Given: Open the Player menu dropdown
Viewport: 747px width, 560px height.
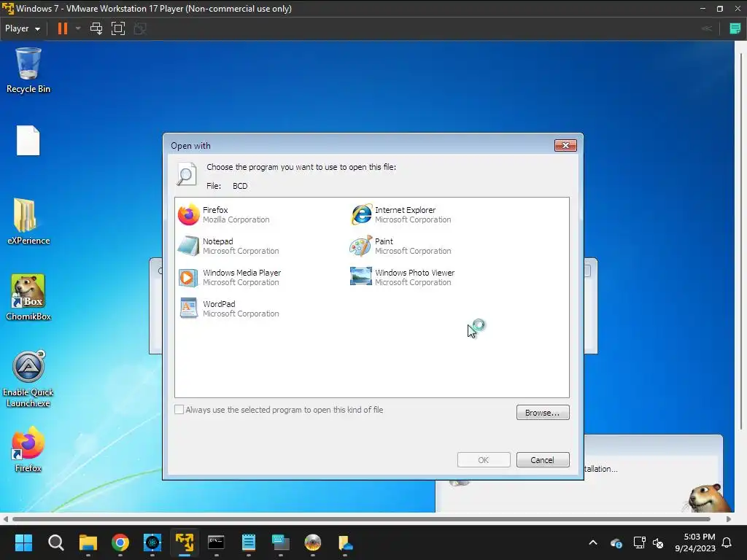Looking at the screenshot, I should pos(23,28).
